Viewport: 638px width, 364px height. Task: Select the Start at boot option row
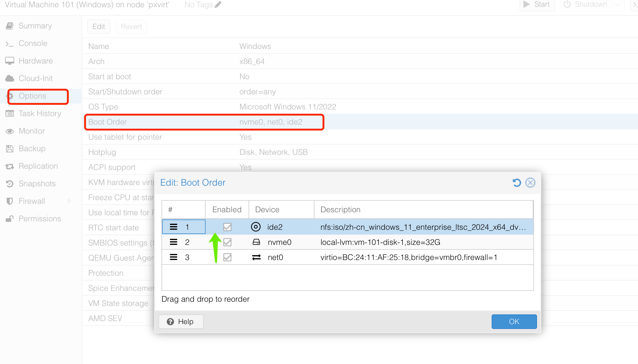pos(360,76)
